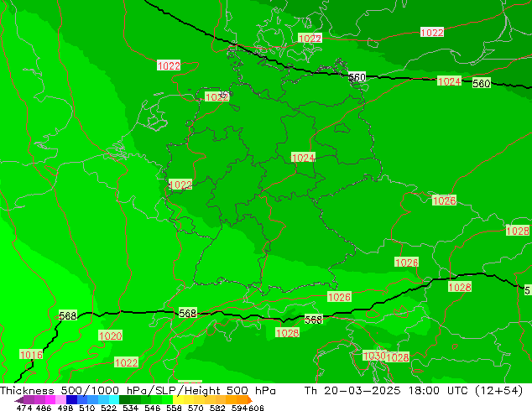The image size is (532, 411).
Task: Select the bright magenta legend swatch
Action: [50, 400]
